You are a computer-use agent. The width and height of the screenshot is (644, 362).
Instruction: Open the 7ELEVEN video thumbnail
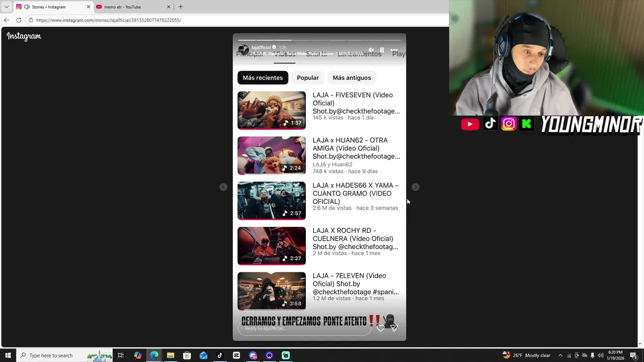[272, 291]
